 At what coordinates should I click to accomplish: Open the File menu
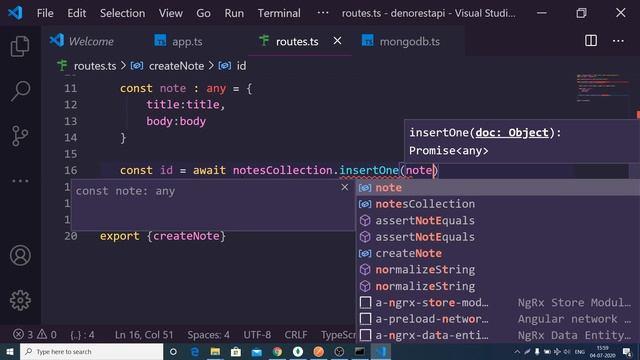pyautogui.click(x=45, y=13)
